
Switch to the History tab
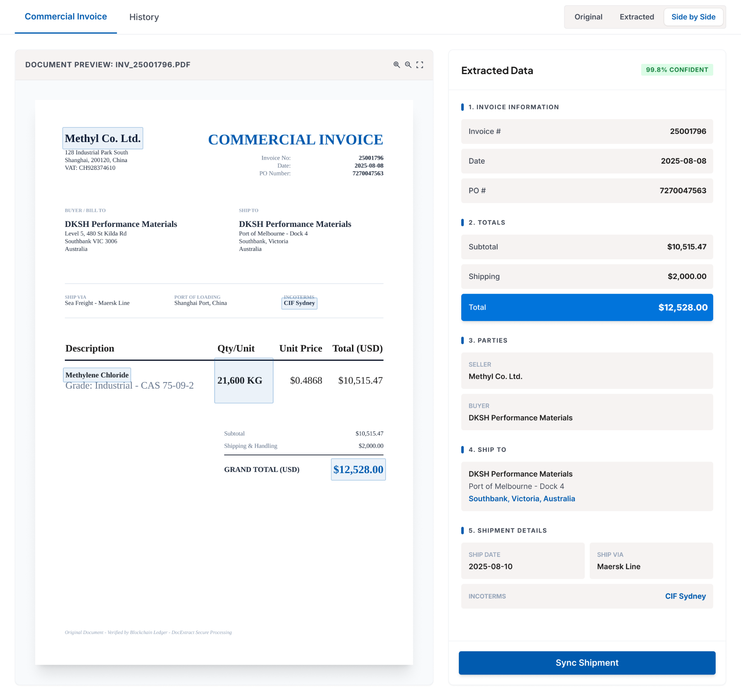pyautogui.click(x=144, y=17)
